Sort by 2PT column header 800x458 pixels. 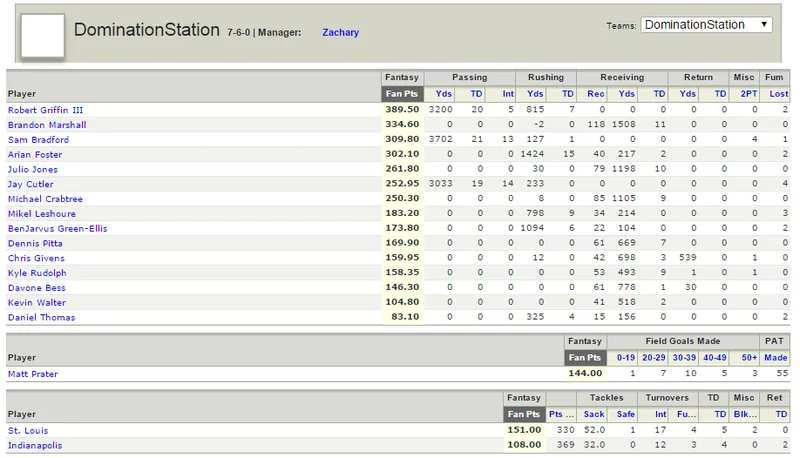(x=748, y=94)
